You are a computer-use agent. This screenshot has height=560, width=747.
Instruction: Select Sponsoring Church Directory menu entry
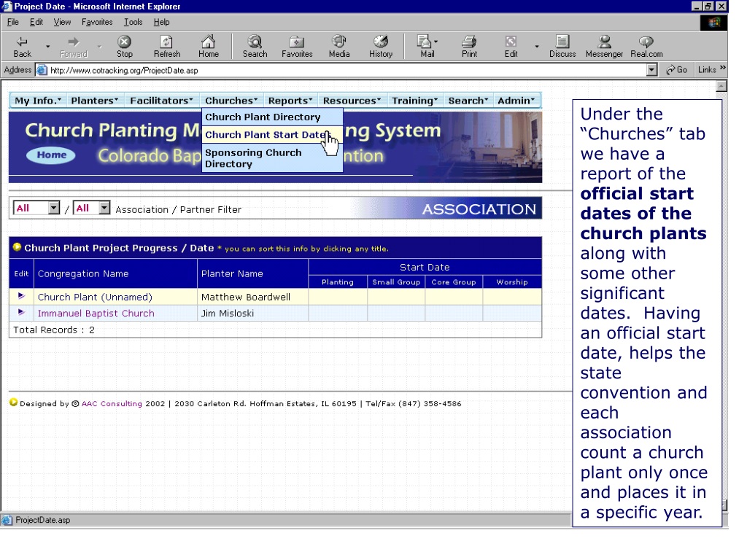point(272,158)
